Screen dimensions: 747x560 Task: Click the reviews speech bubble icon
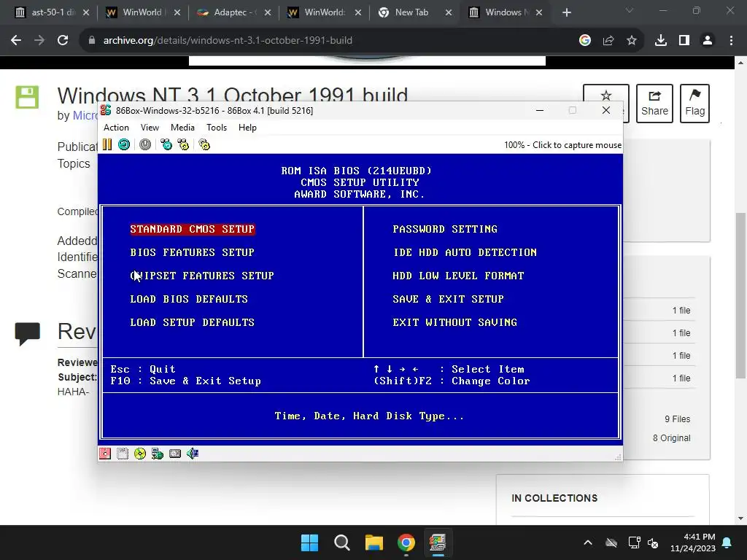pos(27,334)
